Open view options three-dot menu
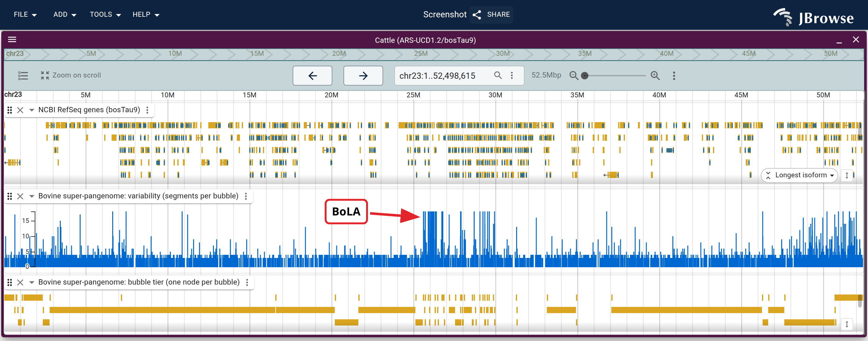The height and width of the screenshot is (341, 868). point(674,75)
